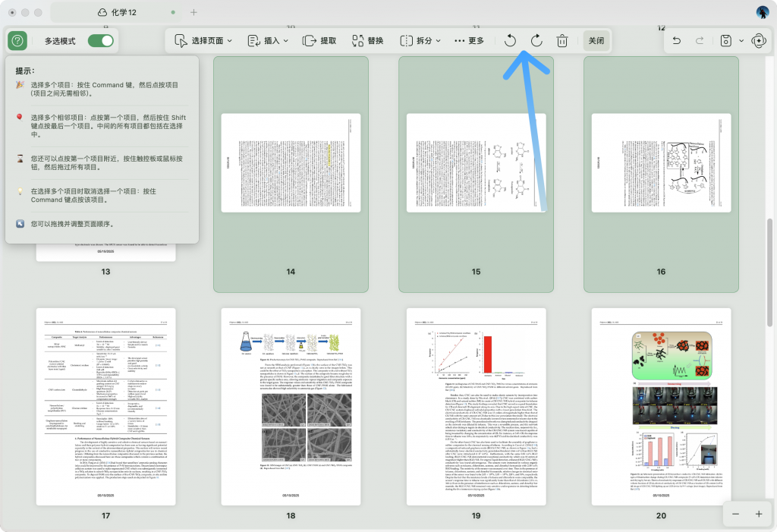Click the user avatar icon

[x=763, y=12]
